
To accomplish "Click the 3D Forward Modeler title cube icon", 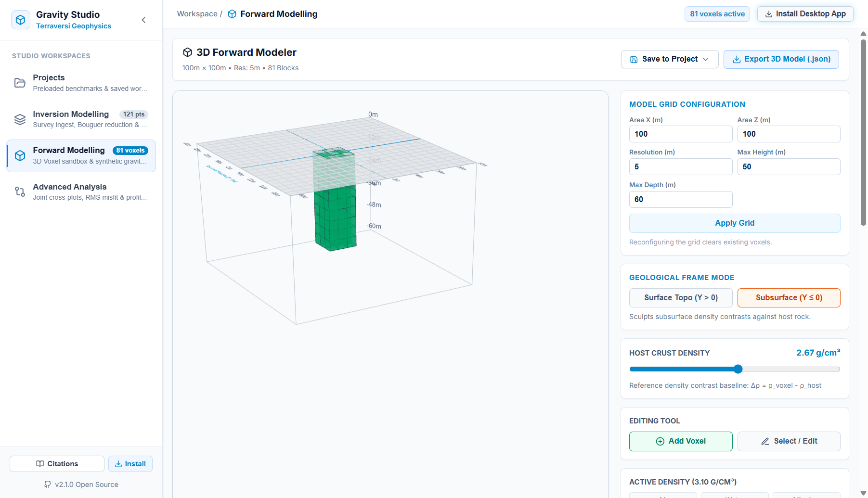I will pyautogui.click(x=188, y=52).
